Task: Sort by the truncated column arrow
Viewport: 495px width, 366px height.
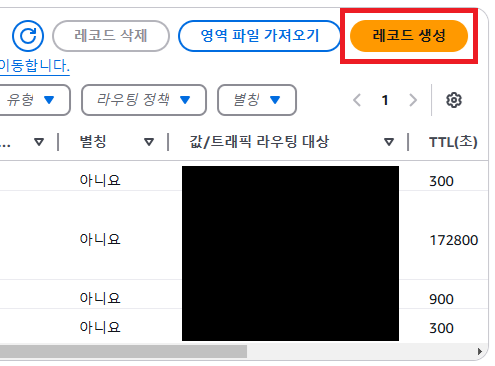Action: (39, 142)
